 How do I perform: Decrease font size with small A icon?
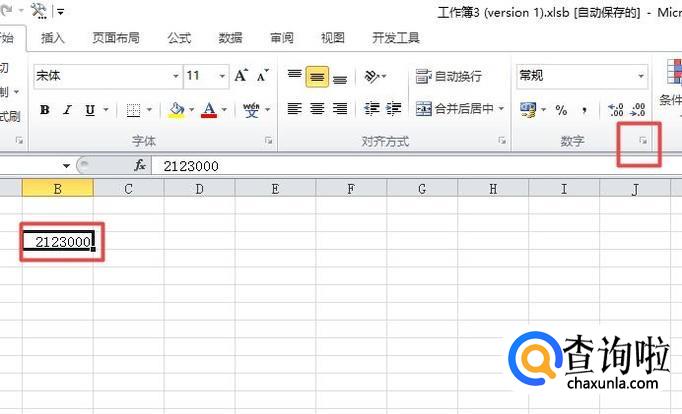(262, 76)
